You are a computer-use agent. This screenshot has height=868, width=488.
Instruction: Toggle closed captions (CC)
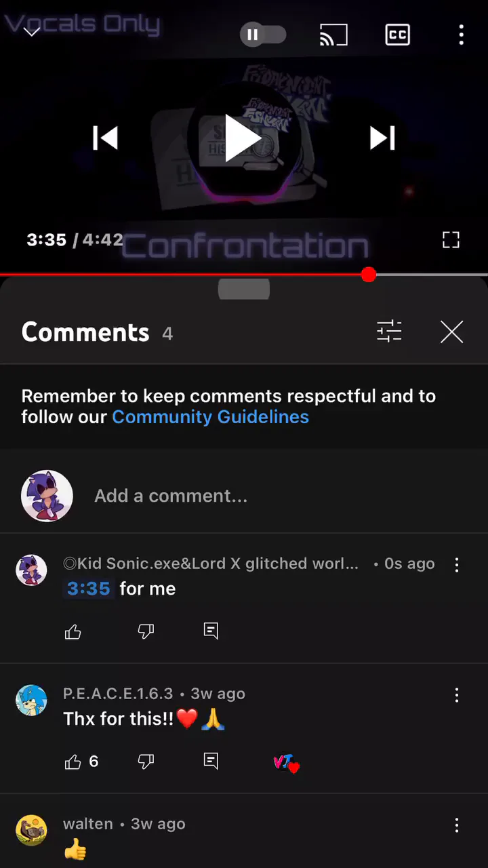tap(398, 35)
